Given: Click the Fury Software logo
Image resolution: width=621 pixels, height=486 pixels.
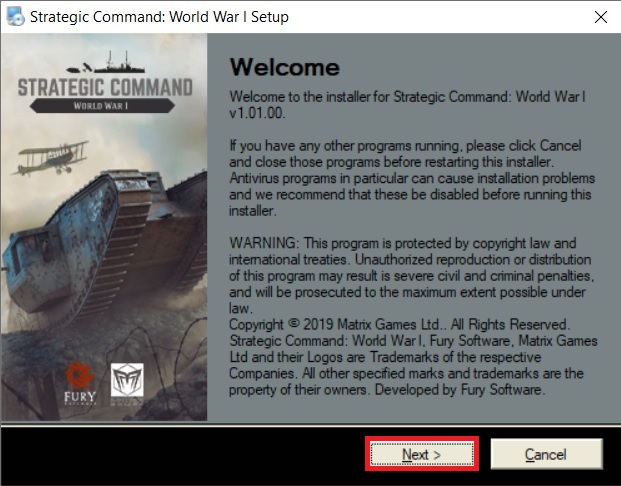Looking at the screenshot, I should click(x=80, y=382).
